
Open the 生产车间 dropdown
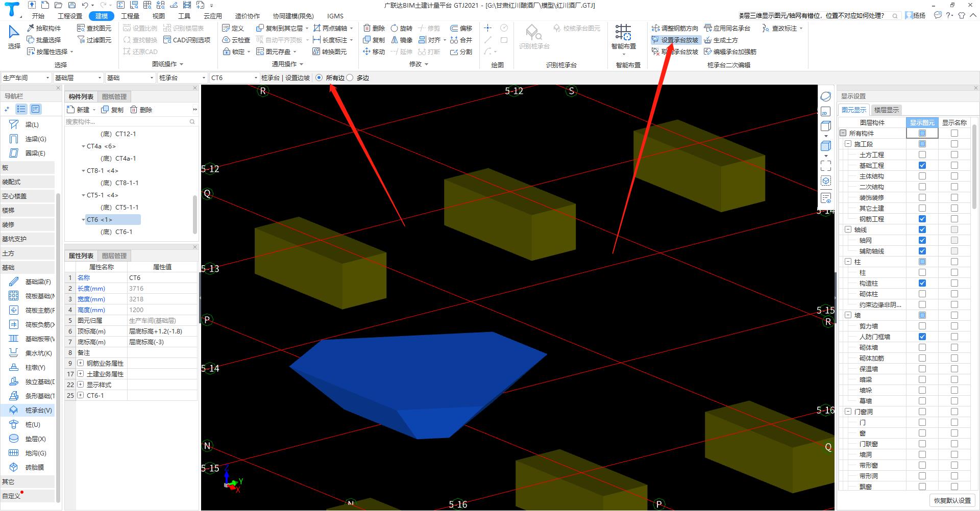tap(26, 78)
